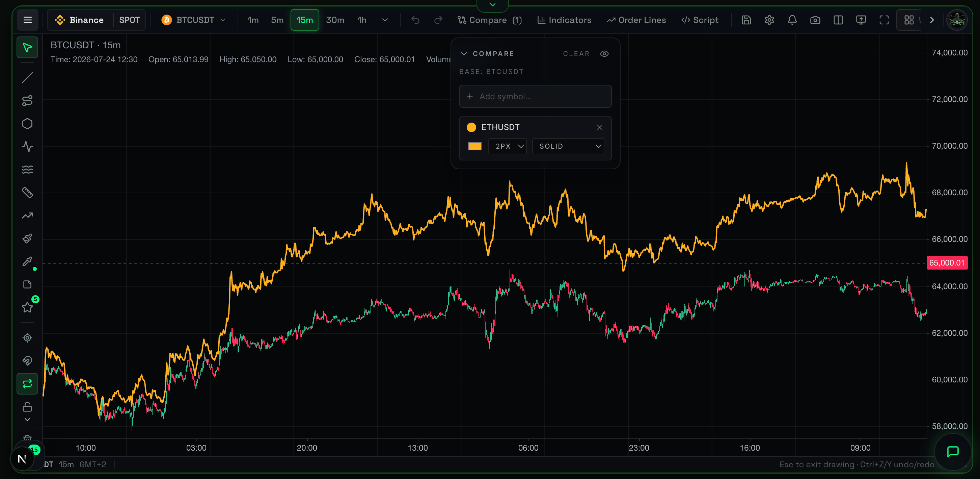Switch to the 5m timeframe
This screenshot has width=980, height=479.
pyautogui.click(x=277, y=20)
